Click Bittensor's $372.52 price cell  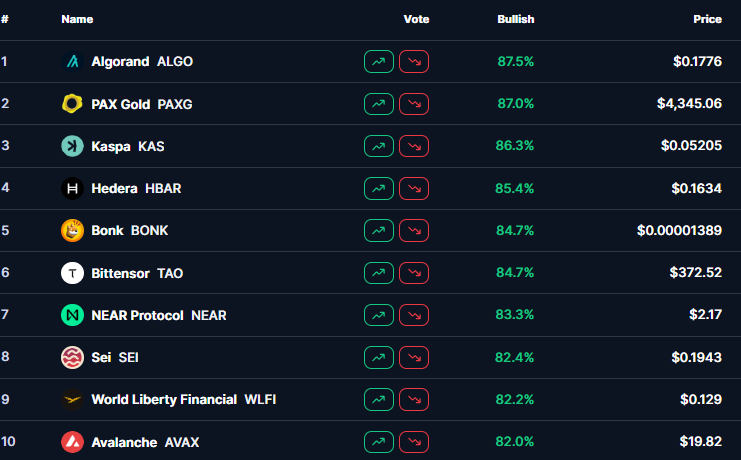pos(695,273)
